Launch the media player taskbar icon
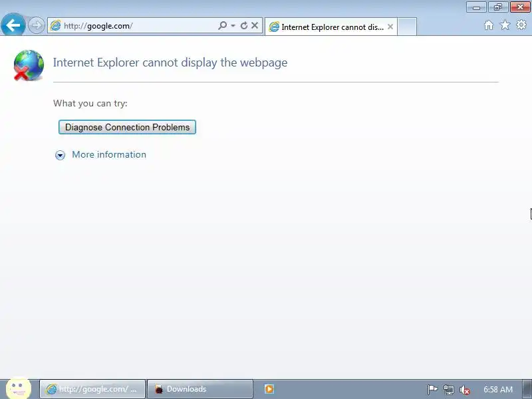 point(269,389)
